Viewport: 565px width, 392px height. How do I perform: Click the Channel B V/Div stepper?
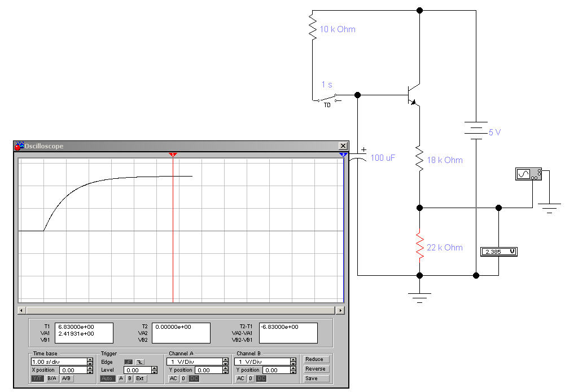coord(294,362)
